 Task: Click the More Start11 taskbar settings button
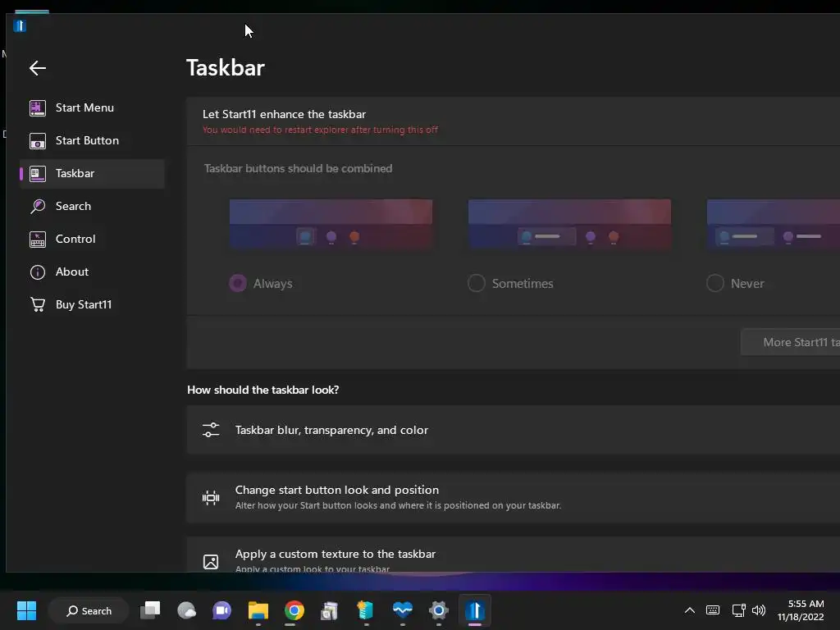791,342
